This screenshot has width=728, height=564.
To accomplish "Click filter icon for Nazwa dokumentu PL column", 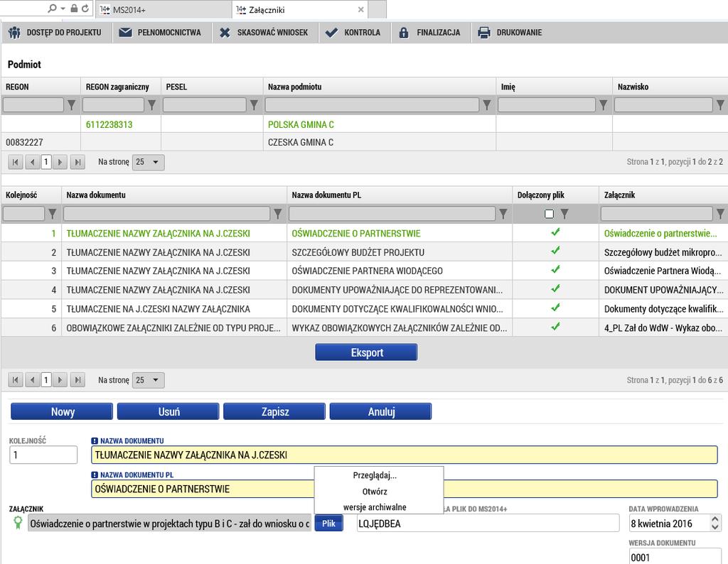I will coord(503,213).
